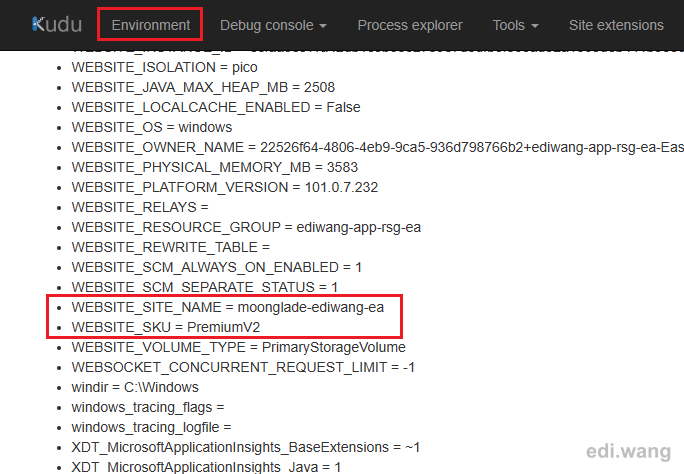684x474 pixels.
Task: Open Process explorer page
Action: coord(410,25)
